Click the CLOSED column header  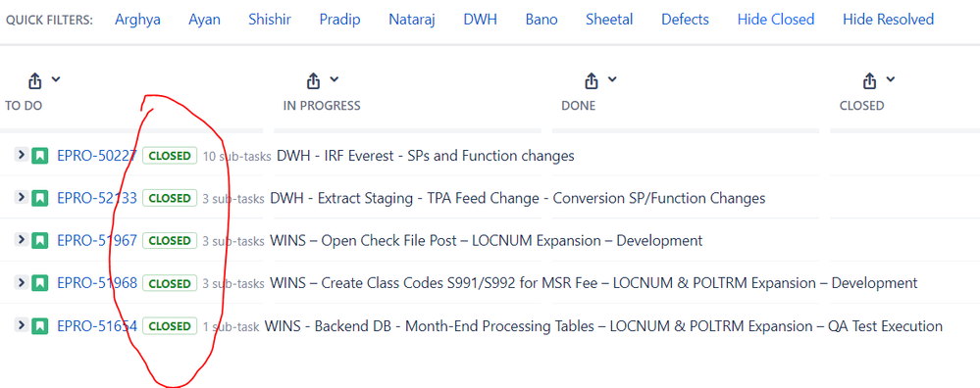[x=861, y=106]
